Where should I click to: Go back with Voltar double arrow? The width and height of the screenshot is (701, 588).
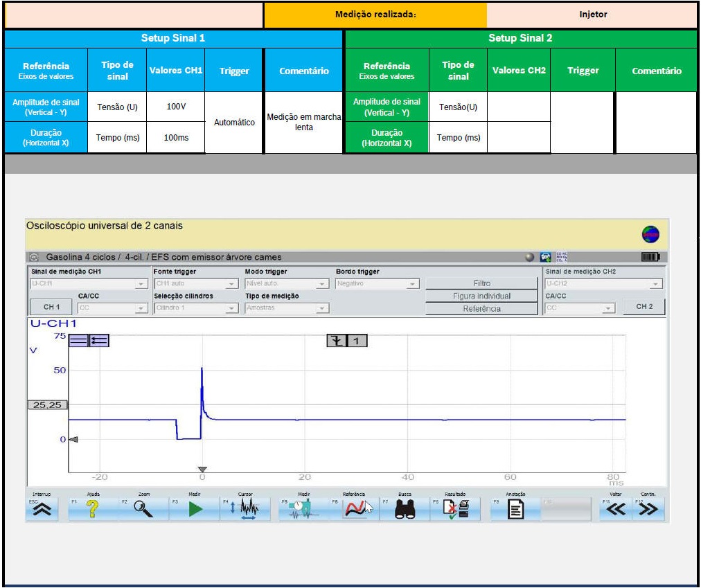615,510
